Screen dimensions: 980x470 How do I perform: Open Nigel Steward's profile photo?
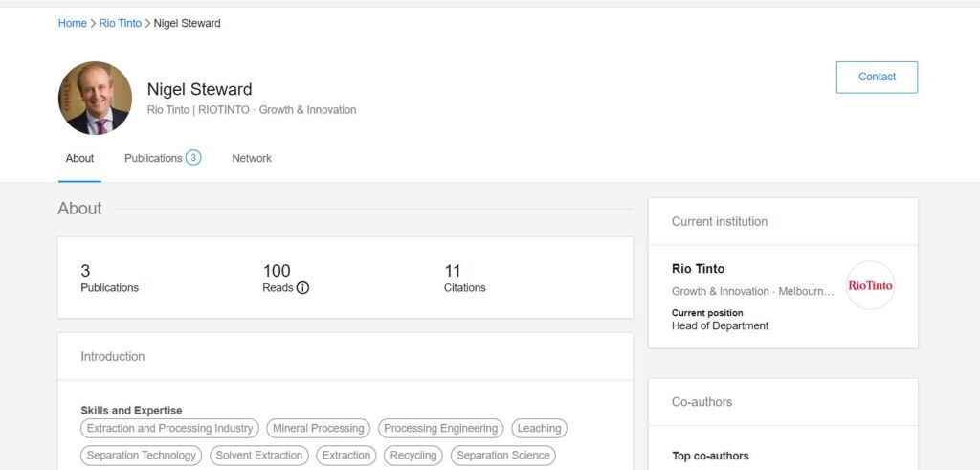(95, 98)
